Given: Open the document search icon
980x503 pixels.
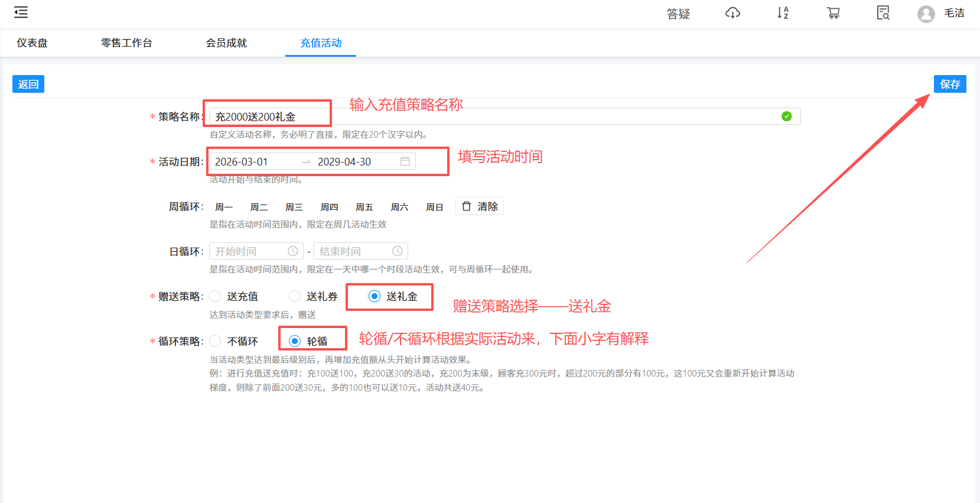Looking at the screenshot, I should (883, 13).
